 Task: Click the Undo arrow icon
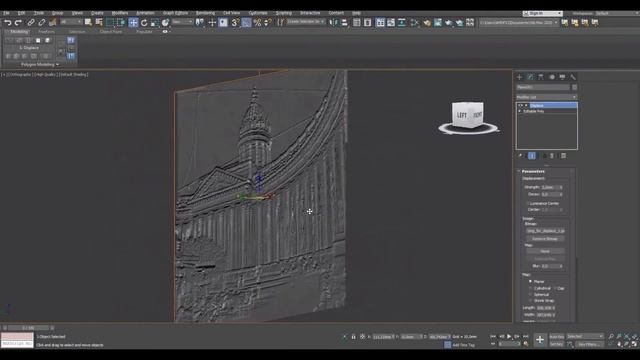(x=8, y=23)
